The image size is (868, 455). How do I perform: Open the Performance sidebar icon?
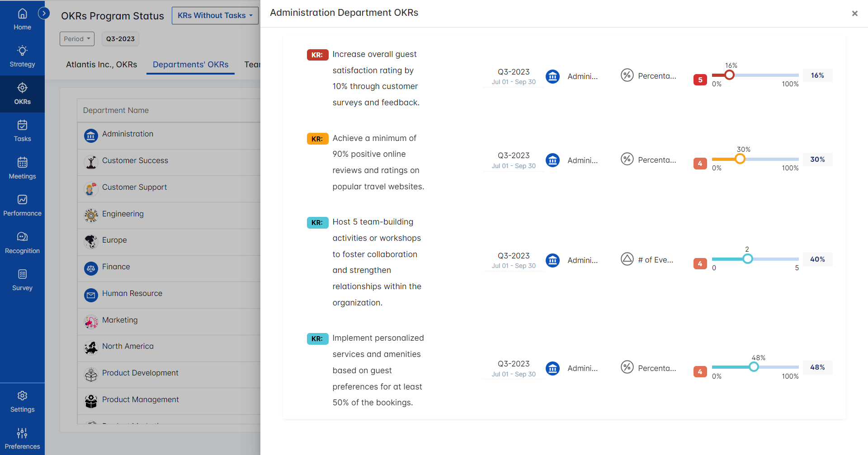click(22, 206)
